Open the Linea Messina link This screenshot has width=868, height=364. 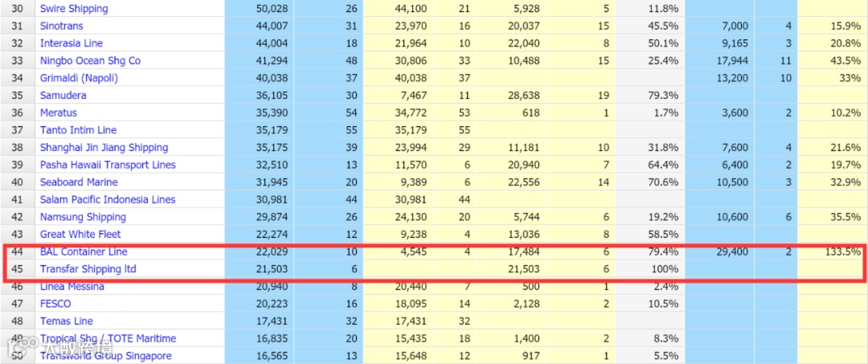pos(72,287)
